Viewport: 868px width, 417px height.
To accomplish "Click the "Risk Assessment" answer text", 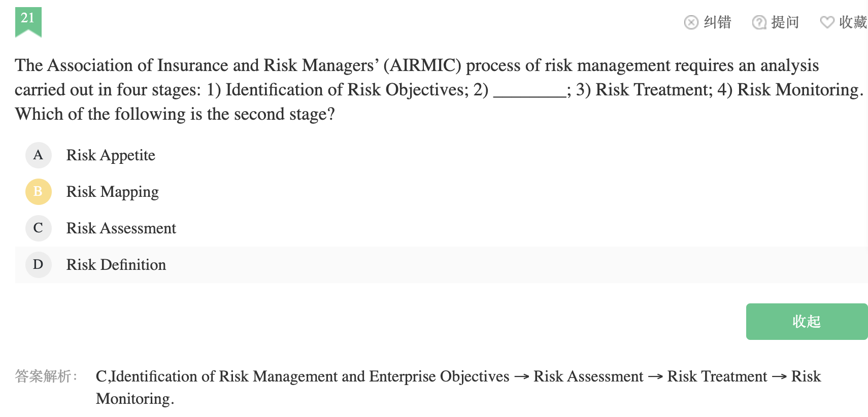I will pyautogui.click(x=121, y=228).
